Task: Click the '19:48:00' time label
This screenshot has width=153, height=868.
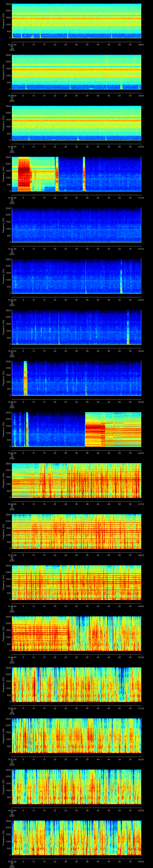Action: point(12,606)
